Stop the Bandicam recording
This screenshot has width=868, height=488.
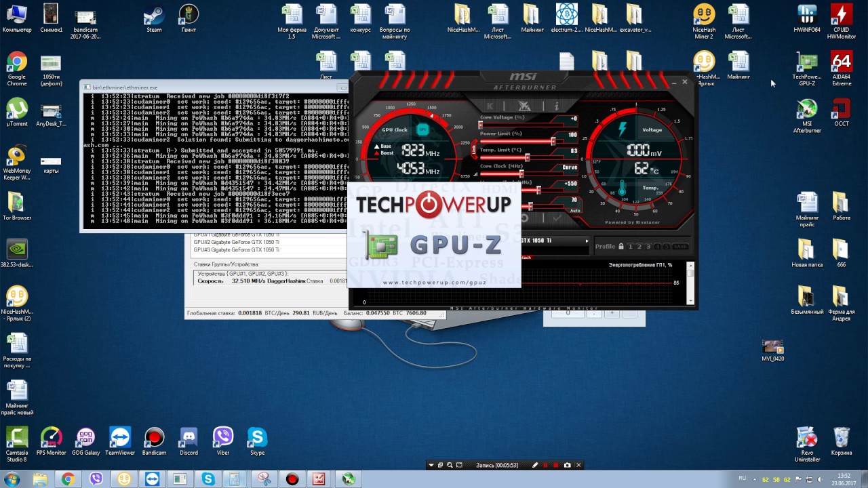[556, 465]
